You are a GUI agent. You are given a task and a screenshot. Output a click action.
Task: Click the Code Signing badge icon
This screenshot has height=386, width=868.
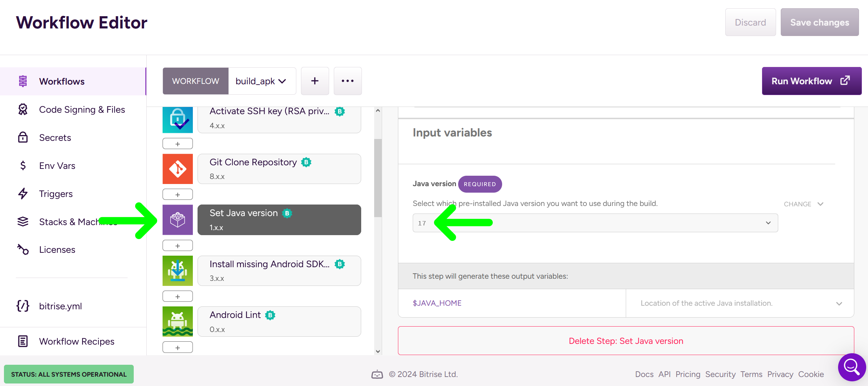pyautogui.click(x=23, y=109)
